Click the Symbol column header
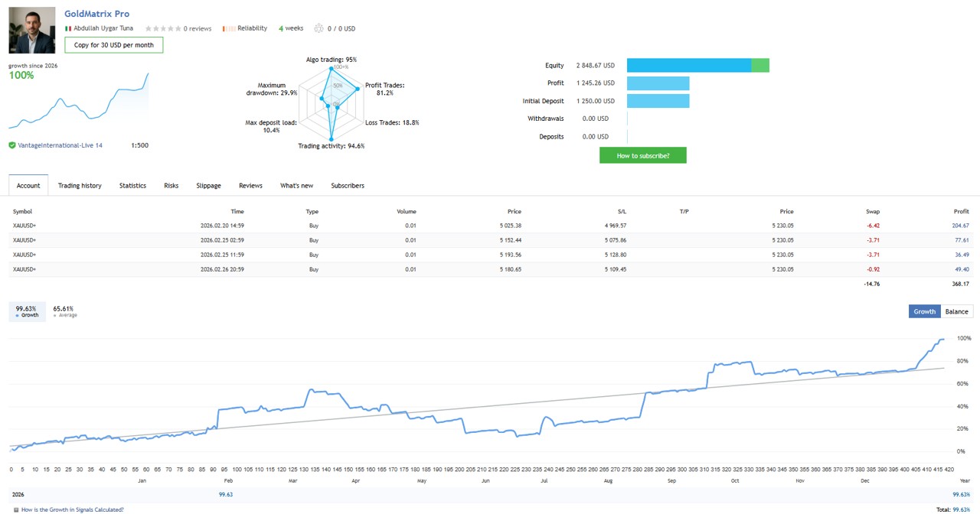The image size is (980, 514). (23, 211)
